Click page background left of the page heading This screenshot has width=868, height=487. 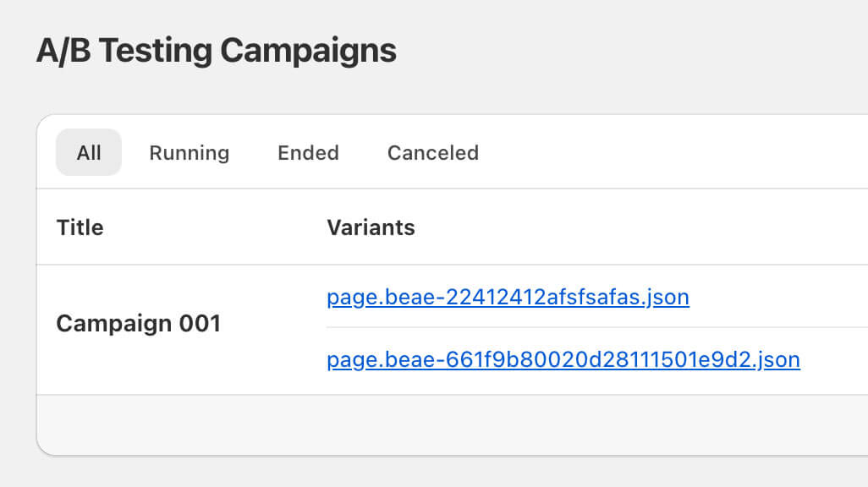pyautogui.click(x=17, y=51)
